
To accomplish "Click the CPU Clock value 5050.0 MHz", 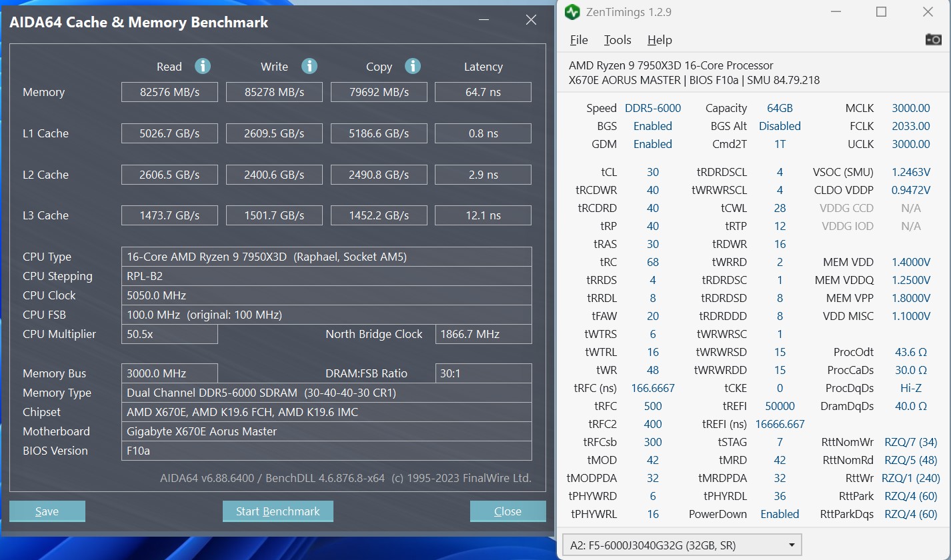I will (327, 295).
